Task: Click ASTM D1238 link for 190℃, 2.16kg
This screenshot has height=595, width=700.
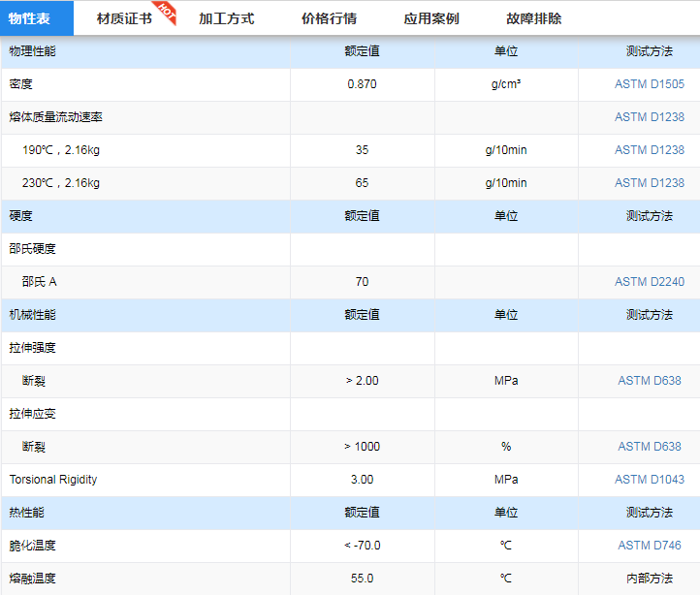Action: (649, 150)
